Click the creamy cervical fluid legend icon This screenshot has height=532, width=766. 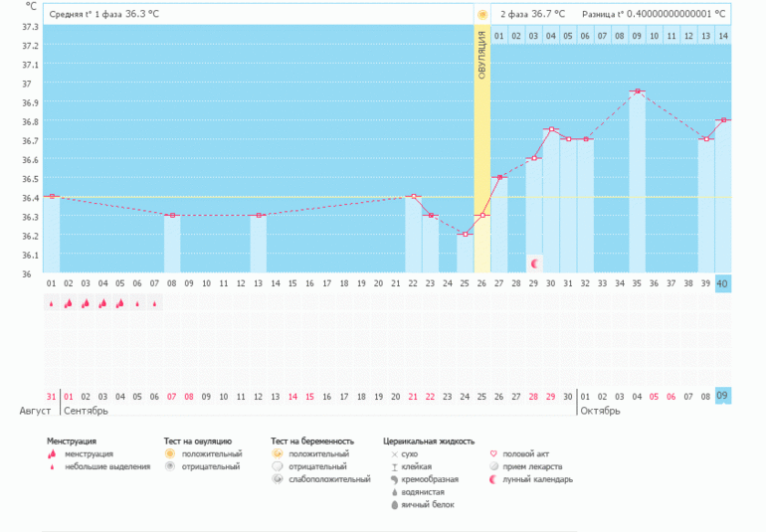[x=394, y=479]
